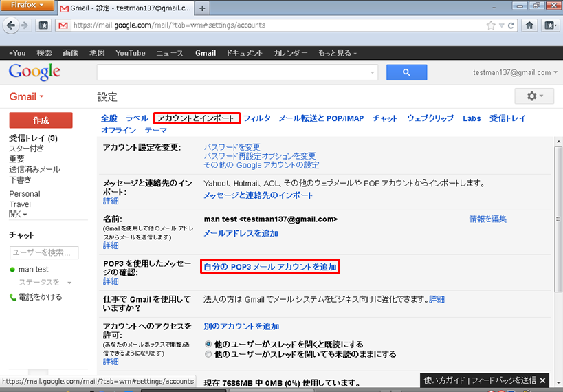Close the feedback guide bar with X
The image size is (563, 392).
tap(542, 380)
